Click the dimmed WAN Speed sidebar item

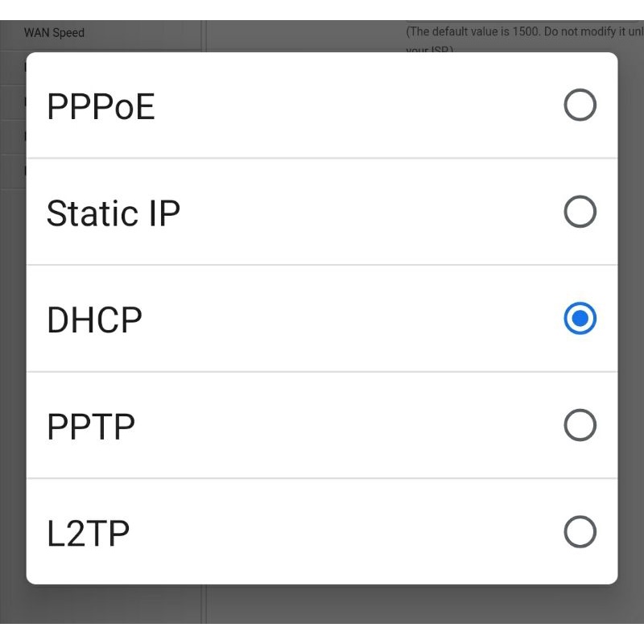pyautogui.click(x=54, y=33)
